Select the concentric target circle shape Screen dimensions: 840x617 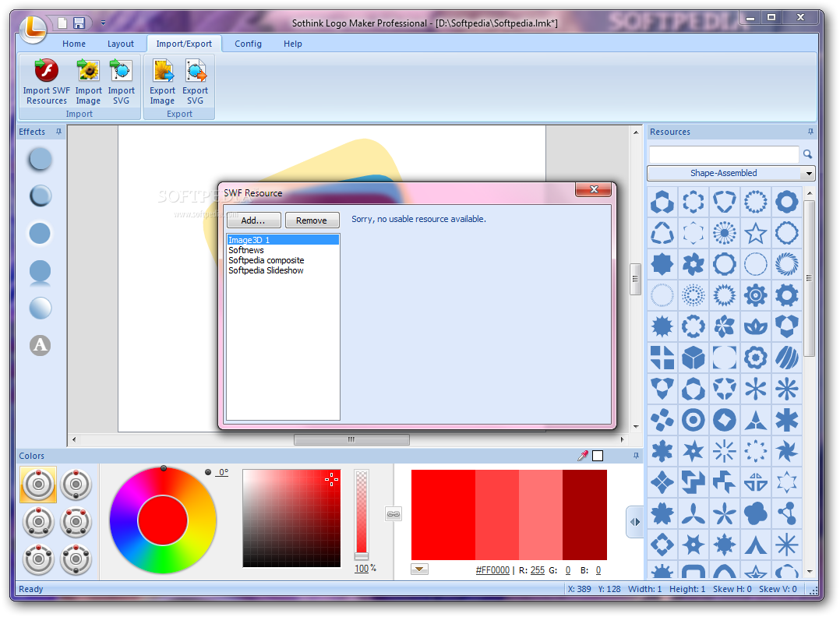(x=694, y=420)
